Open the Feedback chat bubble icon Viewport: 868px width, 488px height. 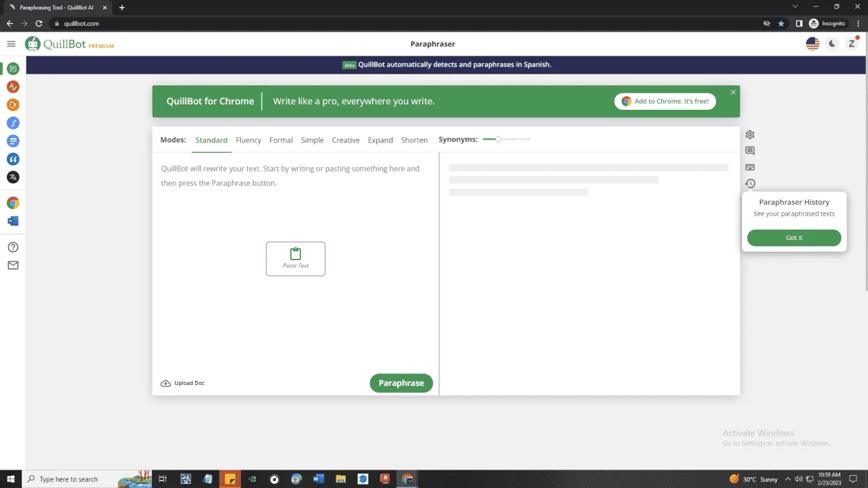point(750,151)
